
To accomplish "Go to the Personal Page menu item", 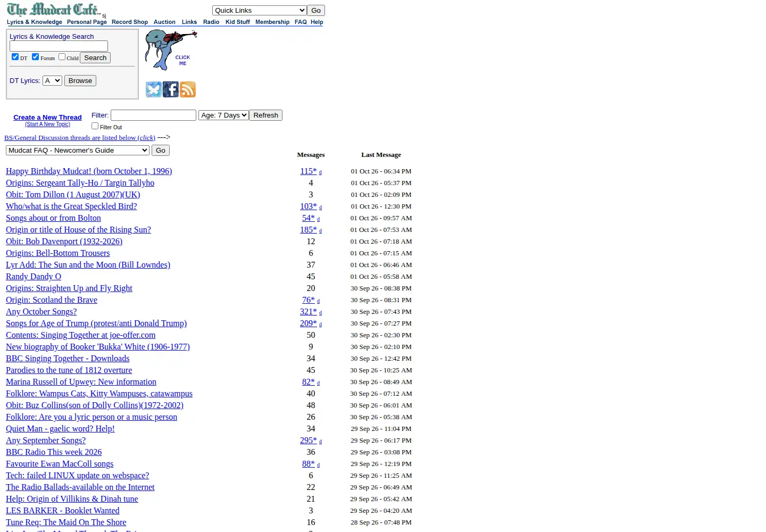I will [x=87, y=22].
